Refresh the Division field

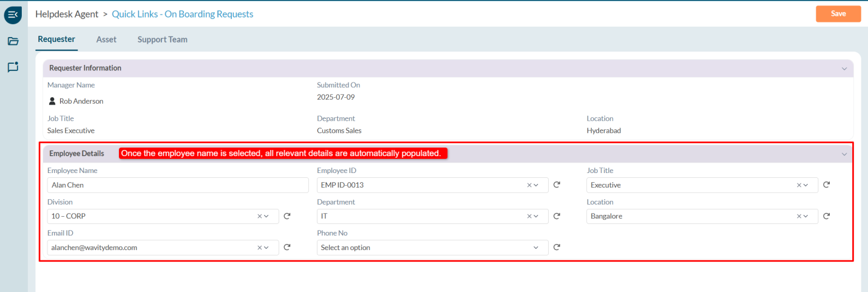pos(287,216)
